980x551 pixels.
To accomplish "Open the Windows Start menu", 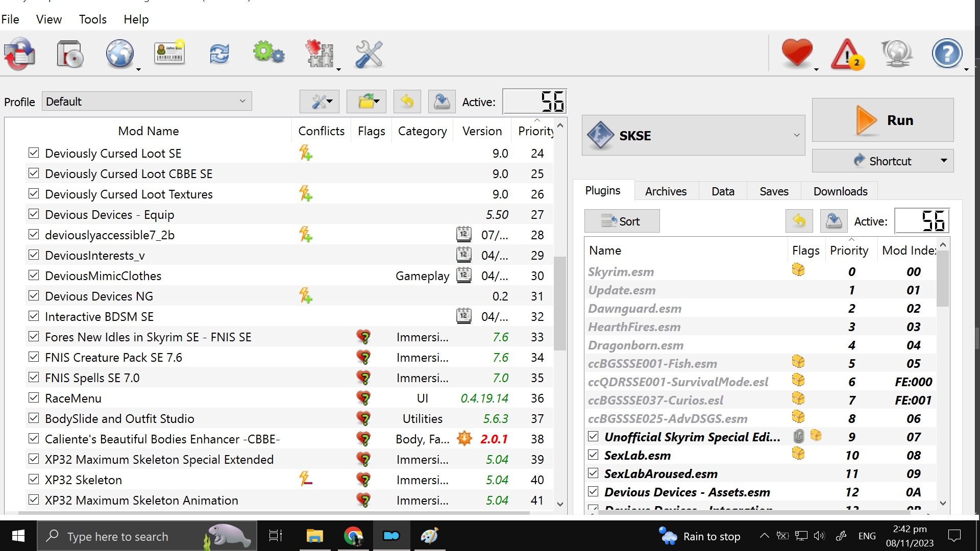I will pyautogui.click(x=18, y=536).
